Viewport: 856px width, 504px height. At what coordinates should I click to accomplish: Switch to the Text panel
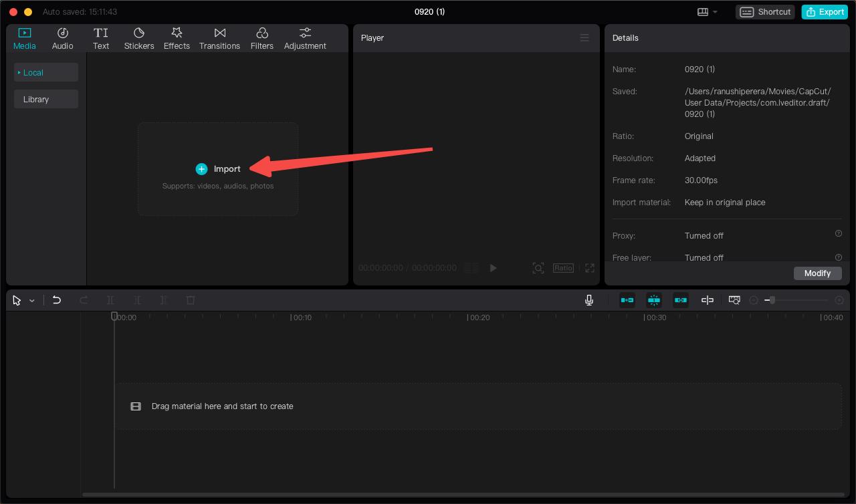tap(101, 37)
